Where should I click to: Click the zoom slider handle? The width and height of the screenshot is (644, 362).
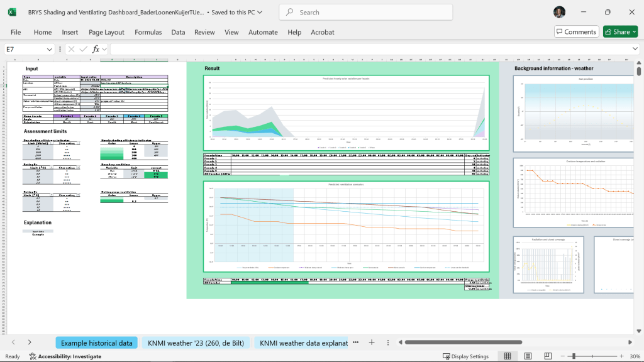pos(574,356)
